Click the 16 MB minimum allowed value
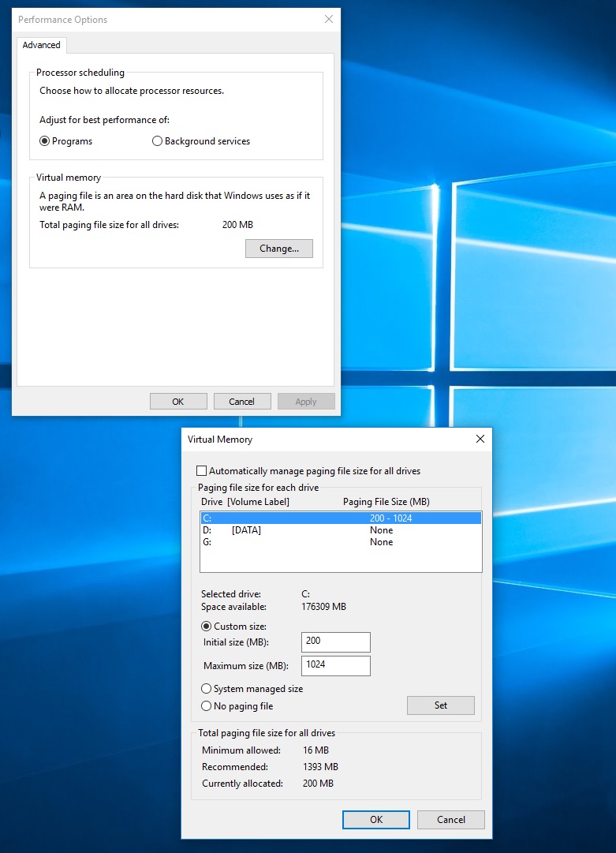 click(315, 750)
